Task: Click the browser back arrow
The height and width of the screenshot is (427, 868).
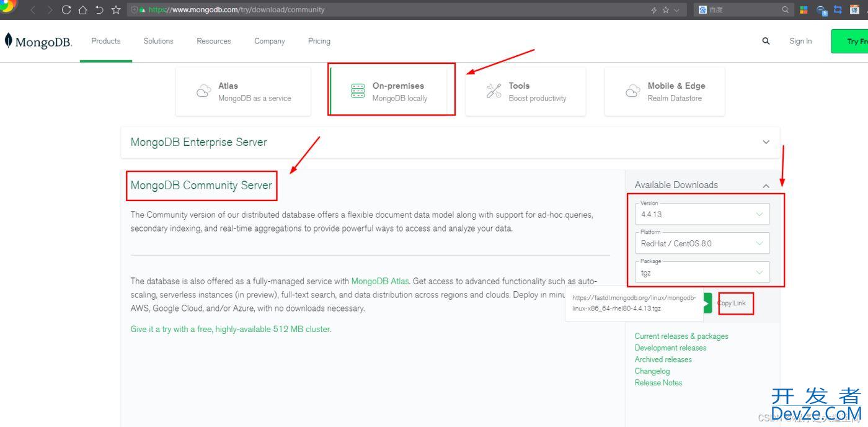Action: [x=34, y=10]
